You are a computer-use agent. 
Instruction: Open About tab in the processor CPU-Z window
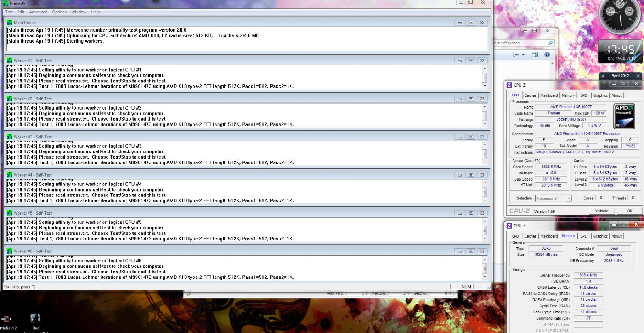[x=616, y=95]
